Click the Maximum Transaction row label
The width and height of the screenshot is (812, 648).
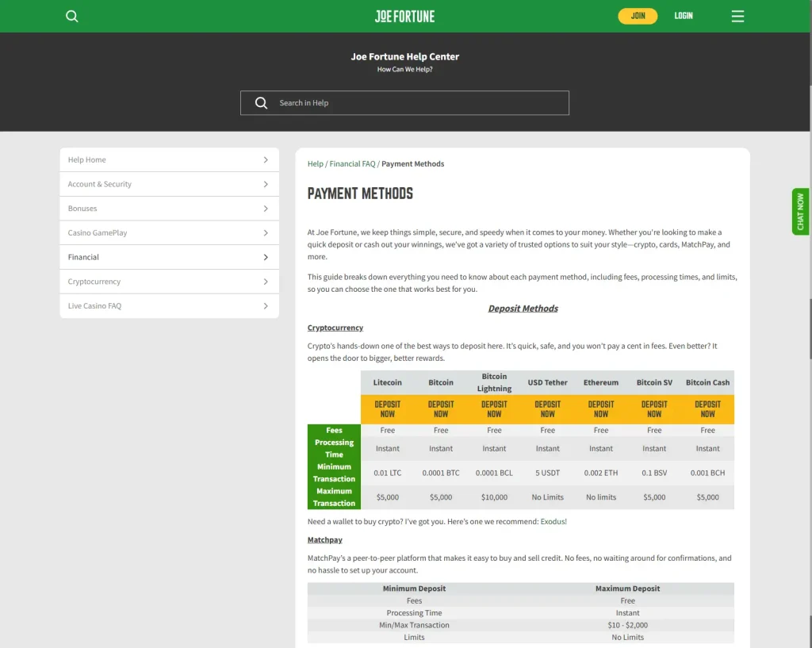click(334, 497)
